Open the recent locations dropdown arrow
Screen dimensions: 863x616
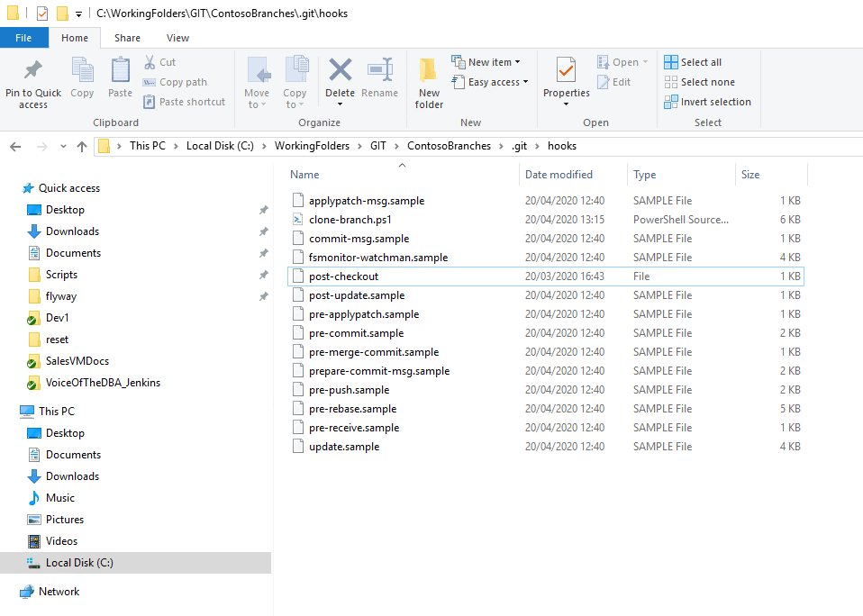pos(63,146)
